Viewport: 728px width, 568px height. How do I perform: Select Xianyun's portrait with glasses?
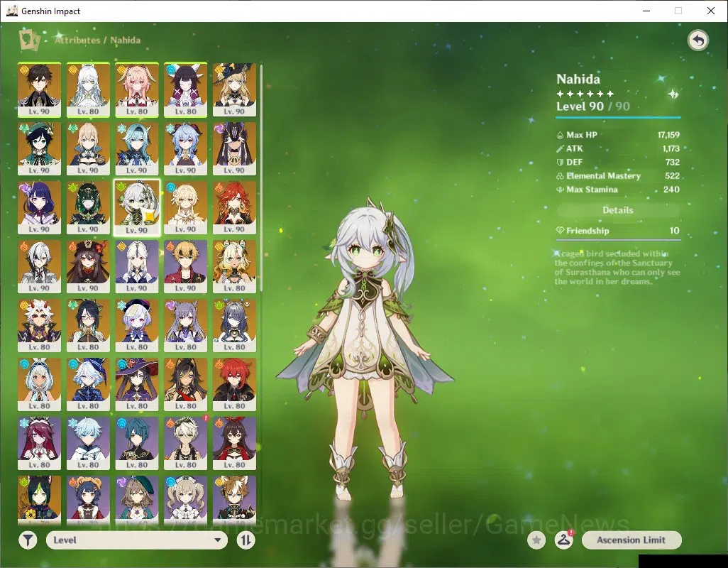[88, 326]
